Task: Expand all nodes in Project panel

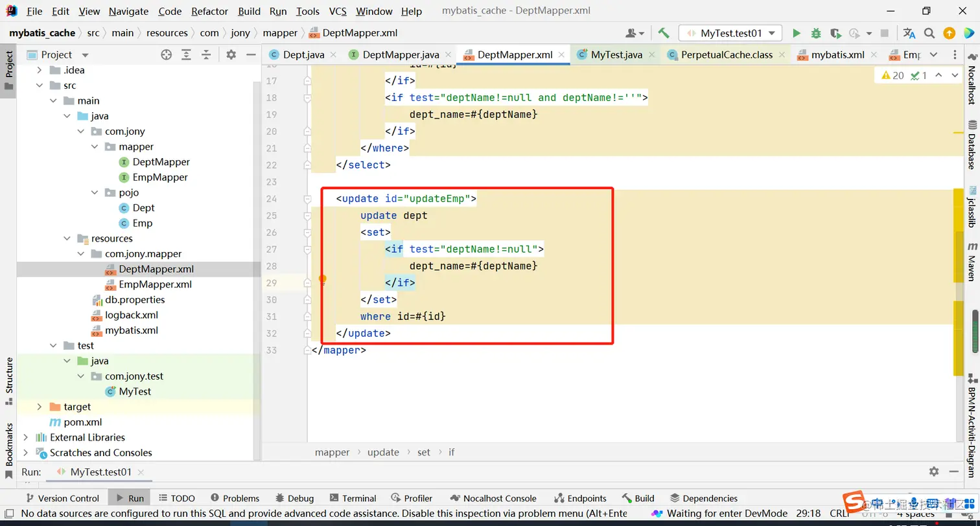Action: [x=187, y=55]
